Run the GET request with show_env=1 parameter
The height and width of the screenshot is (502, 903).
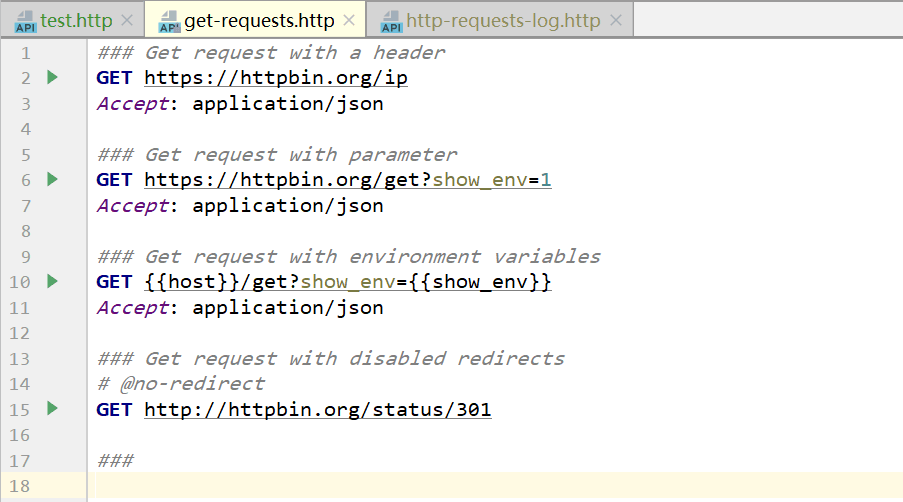click(x=52, y=179)
